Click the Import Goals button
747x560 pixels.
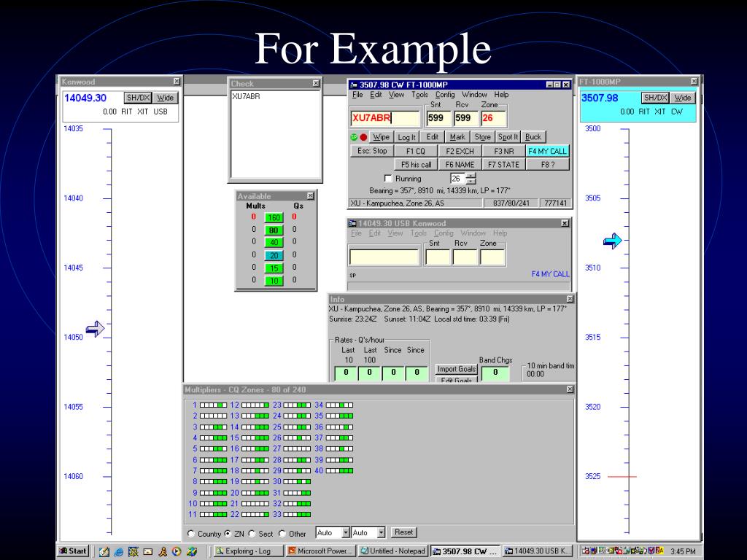pyautogui.click(x=457, y=369)
